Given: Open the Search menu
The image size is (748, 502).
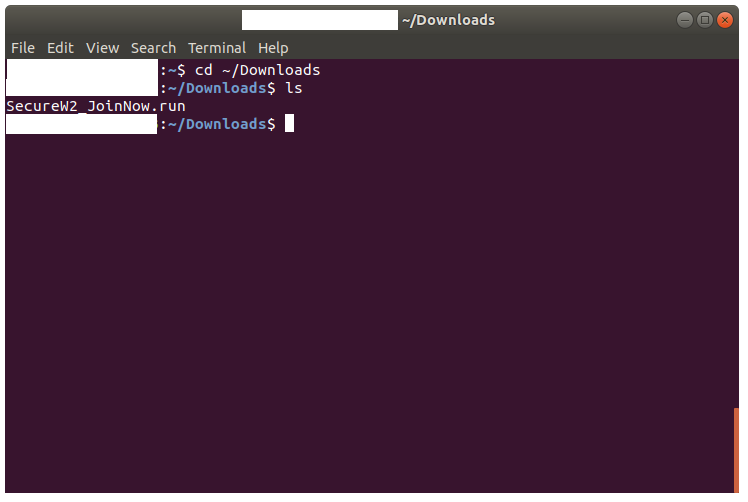Looking at the screenshot, I should [153, 48].
